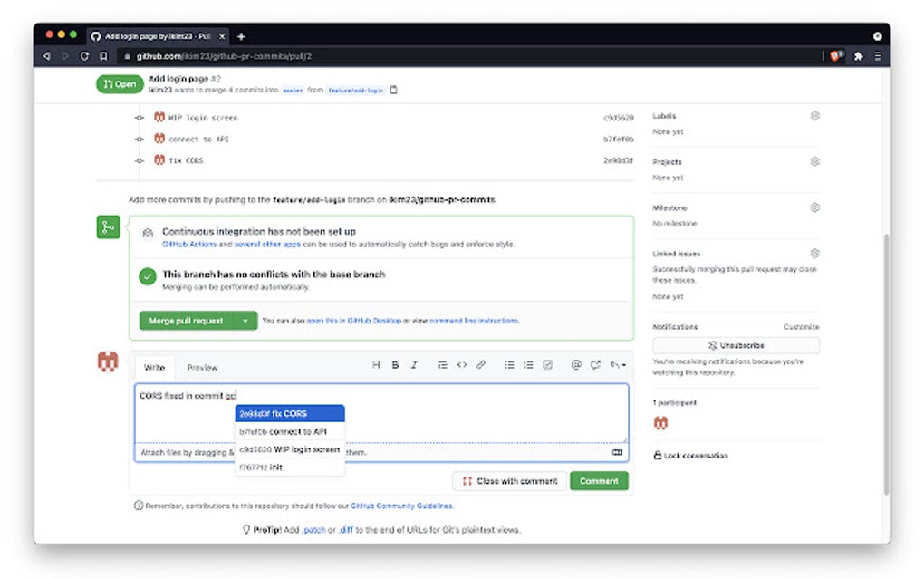Image resolution: width=924 pixels, height=578 pixels.
Task: Select suggestion connect to API commit
Action: (x=289, y=431)
